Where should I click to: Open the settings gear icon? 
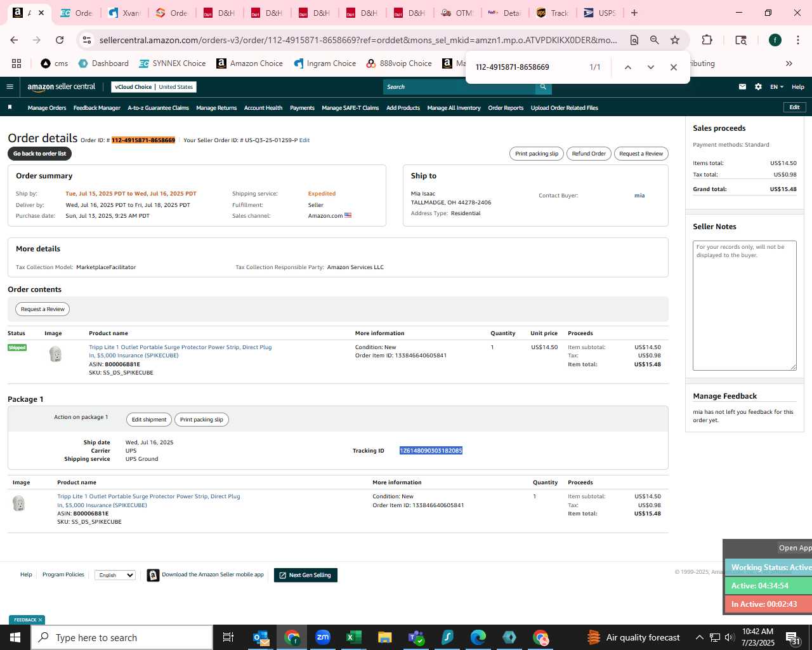(x=758, y=87)
